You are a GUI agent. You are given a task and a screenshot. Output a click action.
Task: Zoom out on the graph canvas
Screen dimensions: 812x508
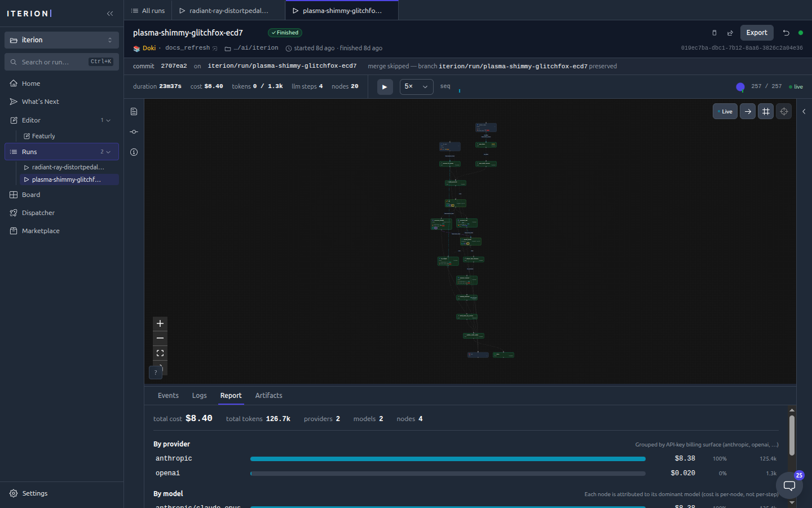160,338
